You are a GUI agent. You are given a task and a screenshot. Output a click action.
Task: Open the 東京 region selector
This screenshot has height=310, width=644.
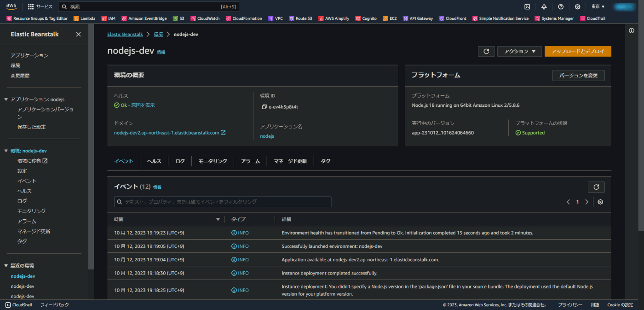[598, 6]
